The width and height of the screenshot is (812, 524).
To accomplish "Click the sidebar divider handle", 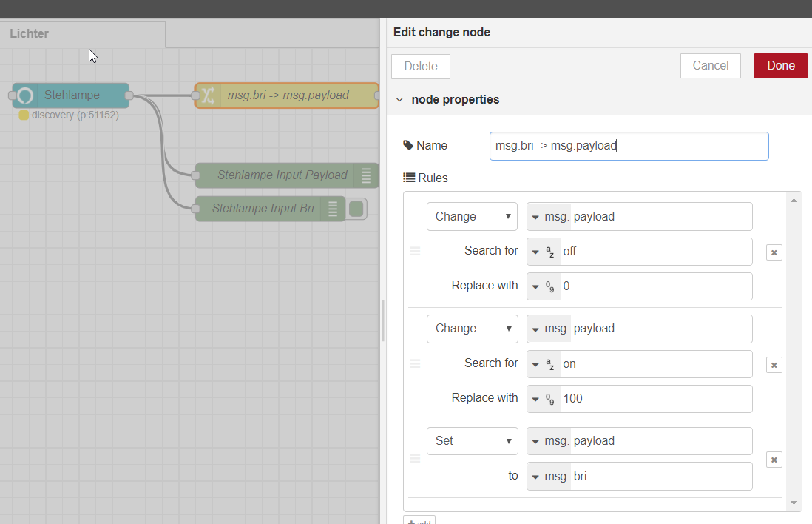I will tap(382, 320).
